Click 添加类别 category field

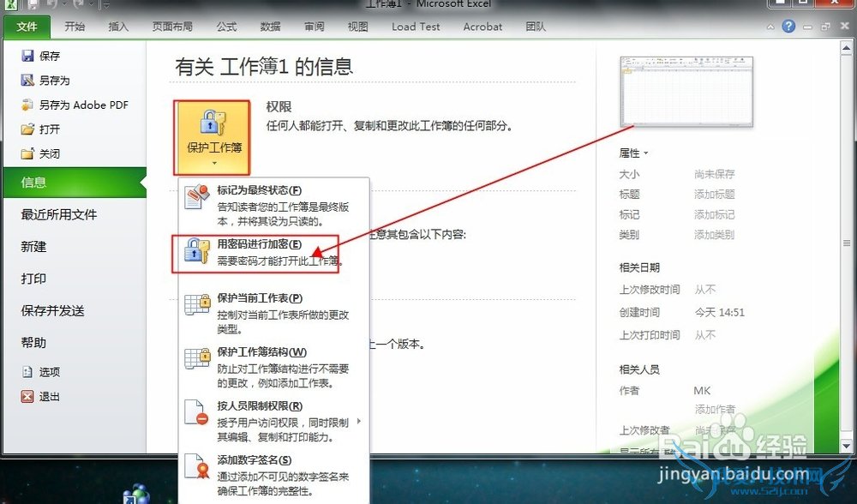[x=715, y=235]
